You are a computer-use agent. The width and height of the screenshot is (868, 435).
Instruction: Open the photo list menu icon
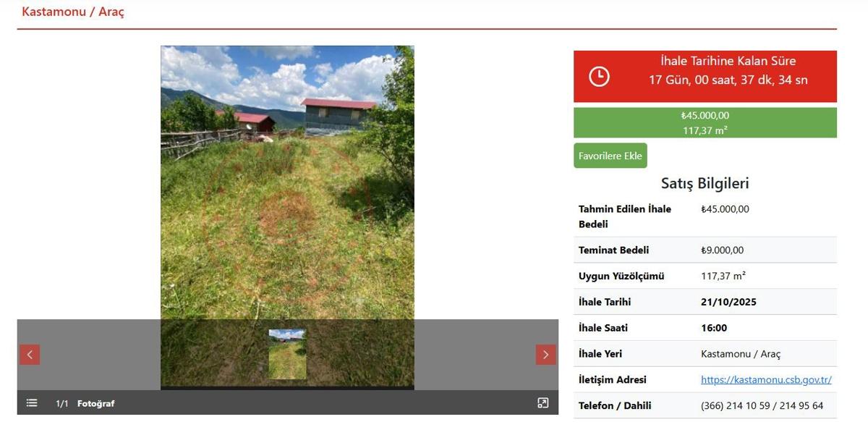(x=32, y=403)
